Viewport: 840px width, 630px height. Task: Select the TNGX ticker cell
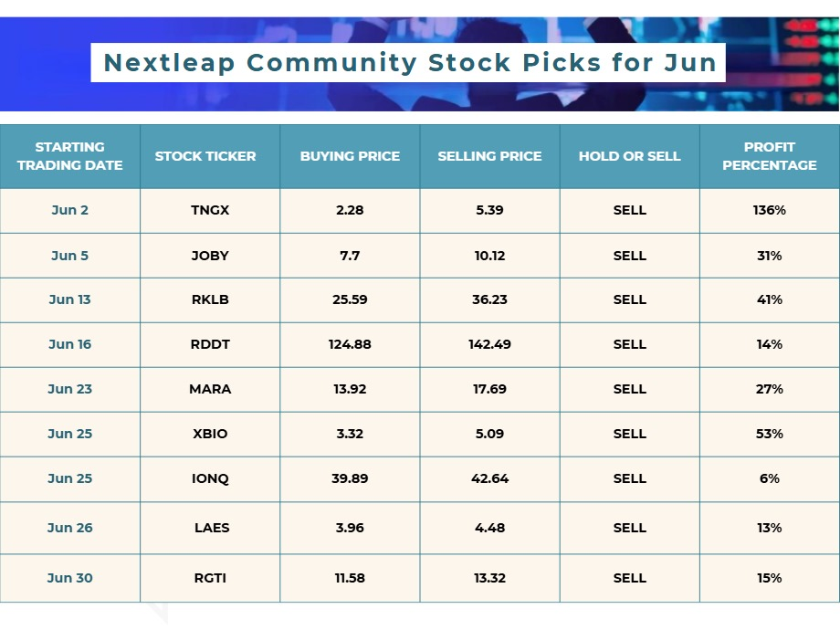[x=210, y=211]
